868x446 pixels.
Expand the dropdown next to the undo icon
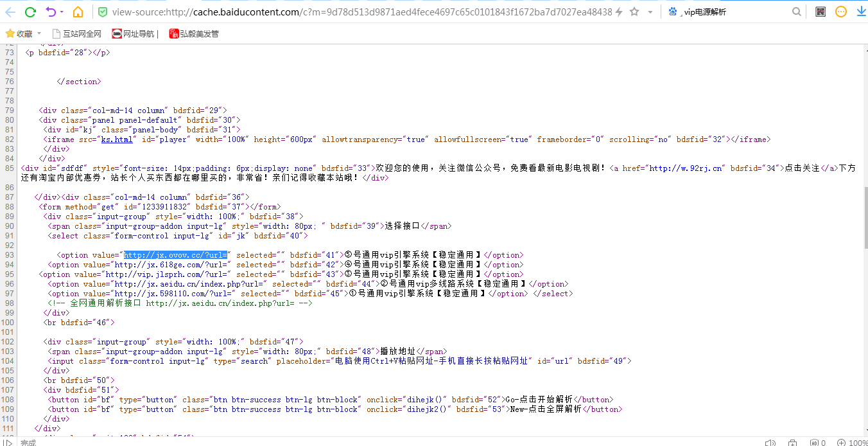coord(62,12)
